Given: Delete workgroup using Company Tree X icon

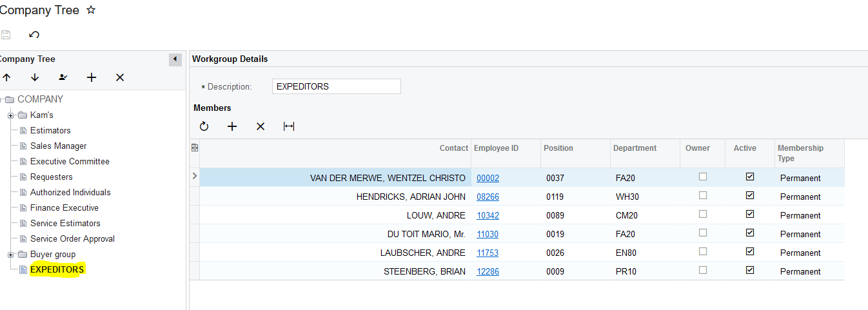Looking at the screenshot, I should coord(120,77).
